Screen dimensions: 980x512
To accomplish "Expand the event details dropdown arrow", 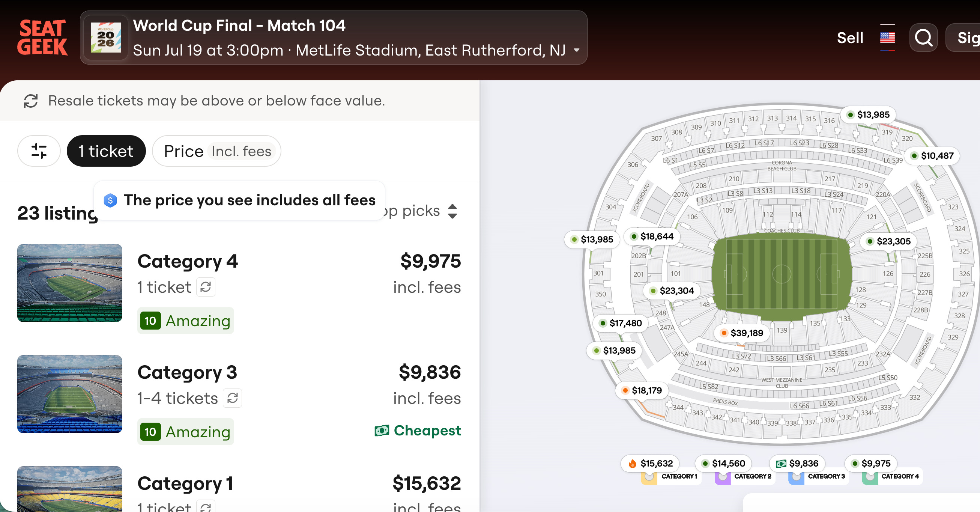I will tap(577, 50).
